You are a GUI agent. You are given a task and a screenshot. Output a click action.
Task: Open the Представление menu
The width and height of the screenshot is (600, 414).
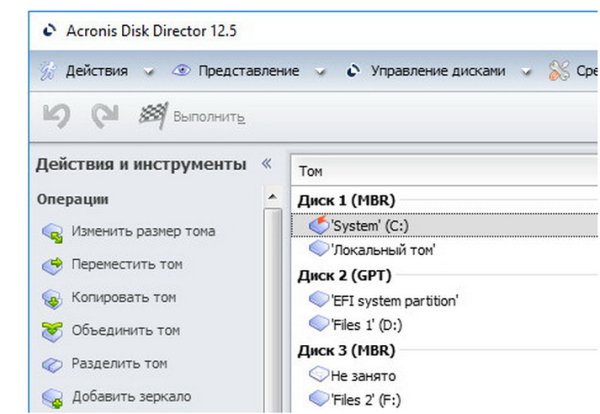coord(249,71)
